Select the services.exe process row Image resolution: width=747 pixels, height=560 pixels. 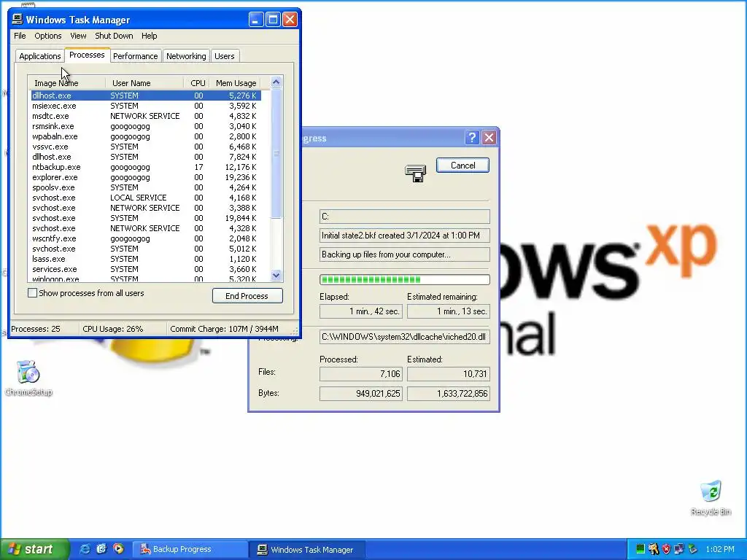click(x=145, y=269)
